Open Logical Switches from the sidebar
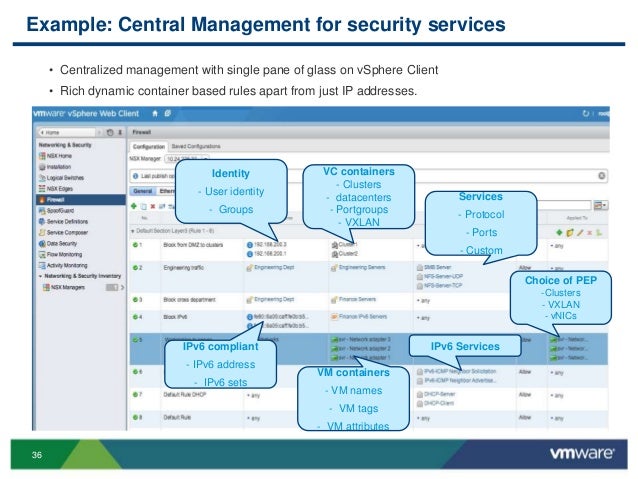638x479 pixels. click(61, 178)
